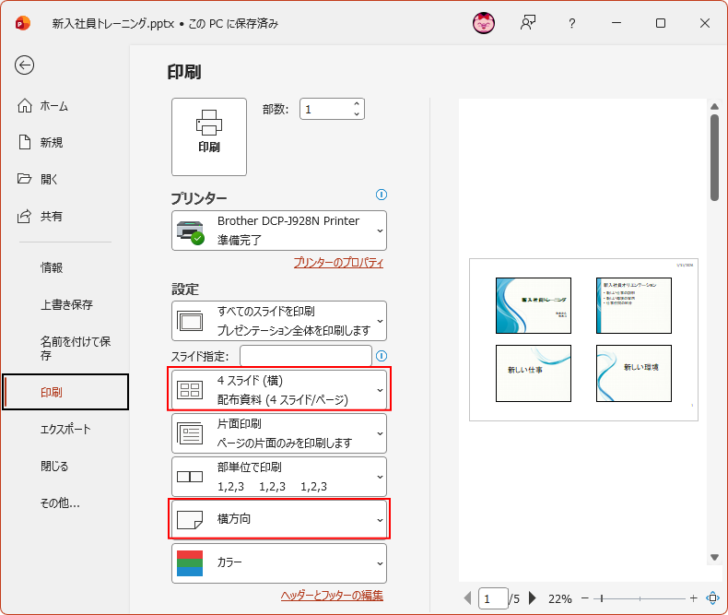Viewport: 728px width, 615px height.
Task: Open the カラー color mode dropdown
Action: click(x=279, y=563)
